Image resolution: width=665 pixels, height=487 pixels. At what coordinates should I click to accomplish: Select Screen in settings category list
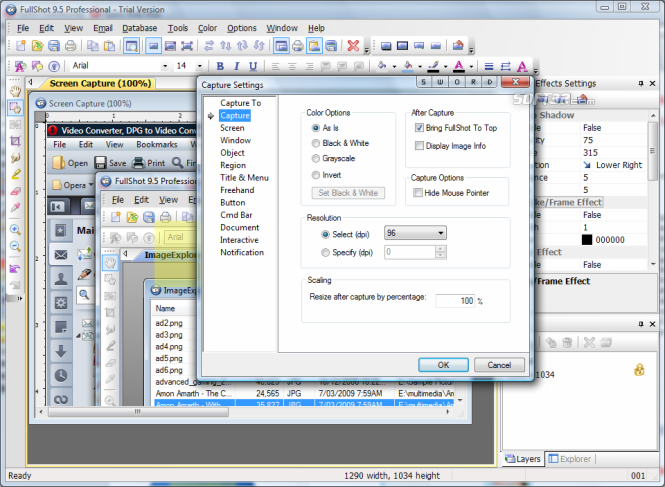pos(232,128)
